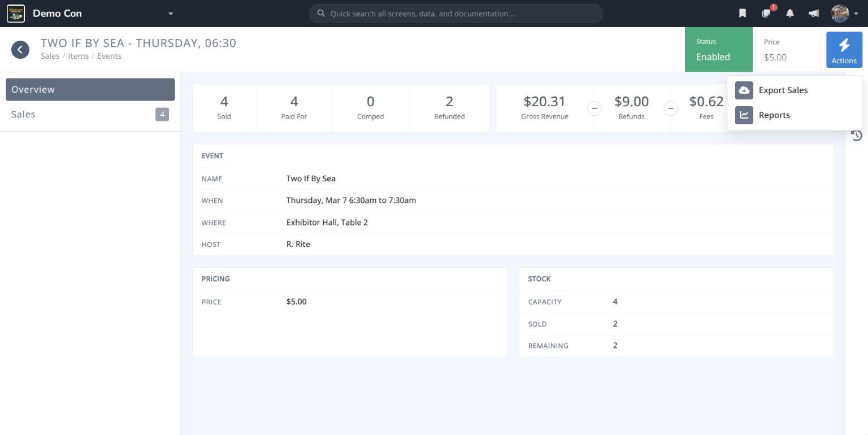Open the messages icon with red badge
868x435 pixels.
[767, 13]
